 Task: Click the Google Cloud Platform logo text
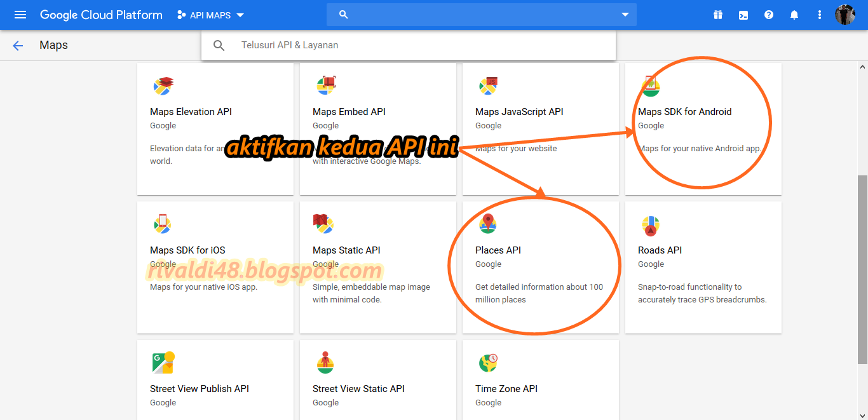(101, 15)
